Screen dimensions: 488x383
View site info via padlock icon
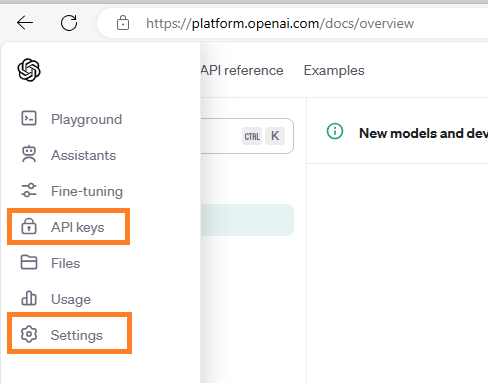(123, 23)
